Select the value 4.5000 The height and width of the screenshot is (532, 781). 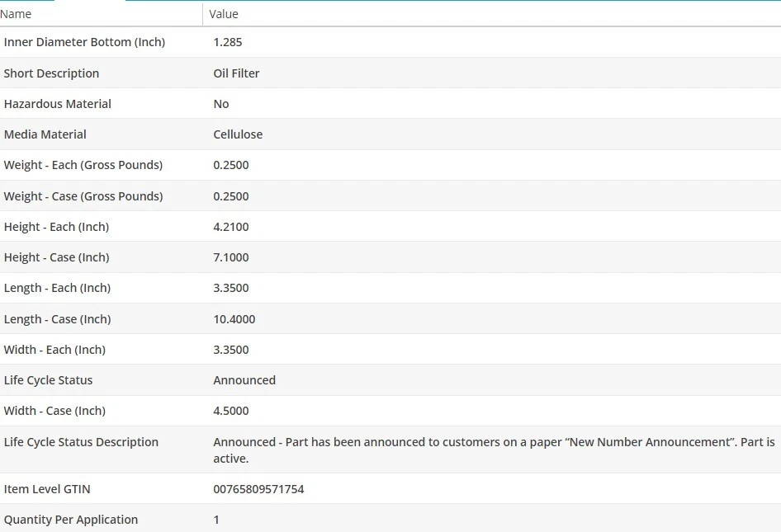click(x=231, y=411)
